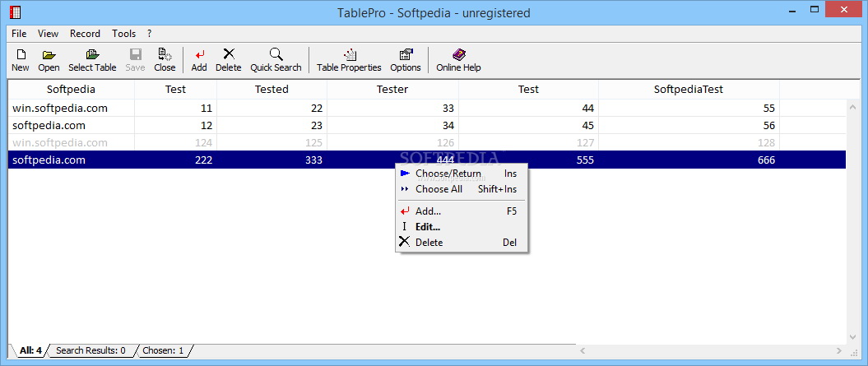Select the greyed cell with value 125
Viewport: 868px width, 366px height.
point(272,142)
